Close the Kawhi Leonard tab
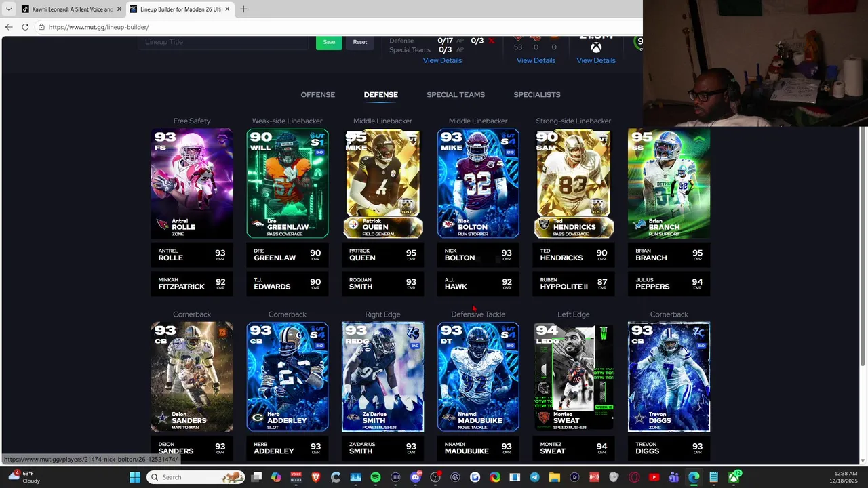Viewport: 868px width, 488px height. point(119,9)
